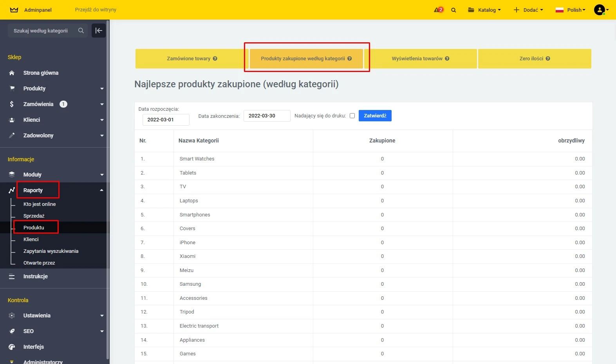Switch to the Zero ilości tab
Image resolution: width=616 pixels, height=364 pixels.
(535, 59)
